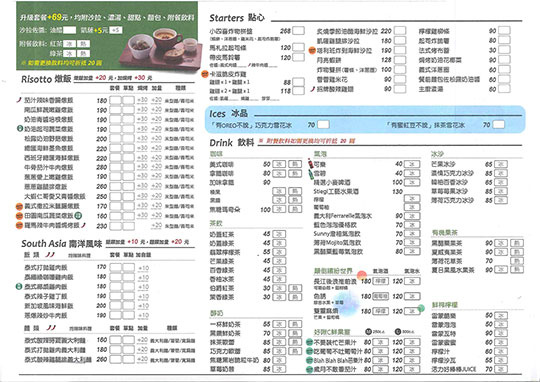Go to the Drink section heading

coord(231,143)
